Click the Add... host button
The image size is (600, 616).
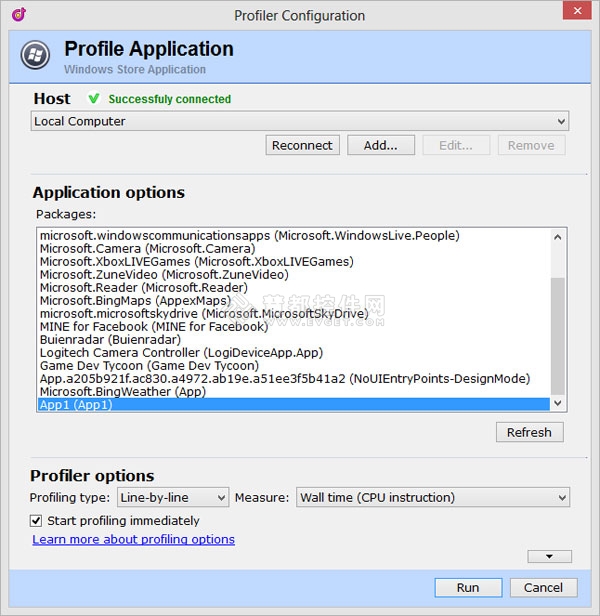381,145
